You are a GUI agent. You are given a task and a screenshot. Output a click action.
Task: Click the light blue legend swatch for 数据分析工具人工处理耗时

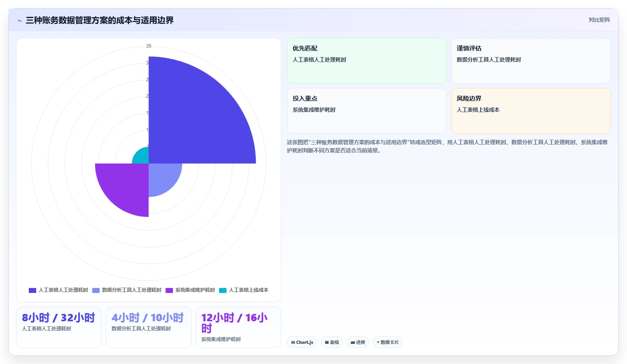click(x=96, y=290)
